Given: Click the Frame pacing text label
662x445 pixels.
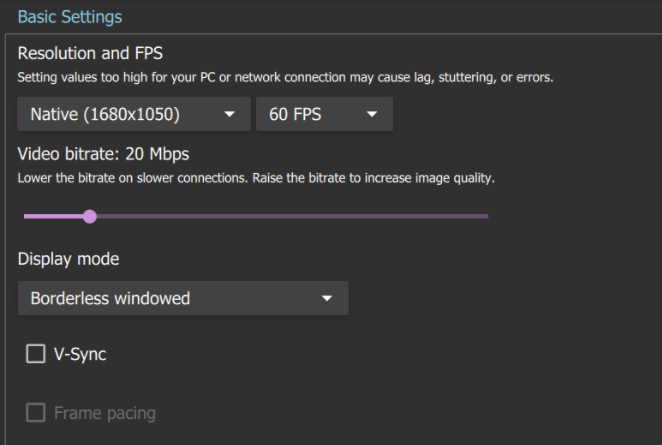Looking at the screenshot, I should click(x=104, y=412).
